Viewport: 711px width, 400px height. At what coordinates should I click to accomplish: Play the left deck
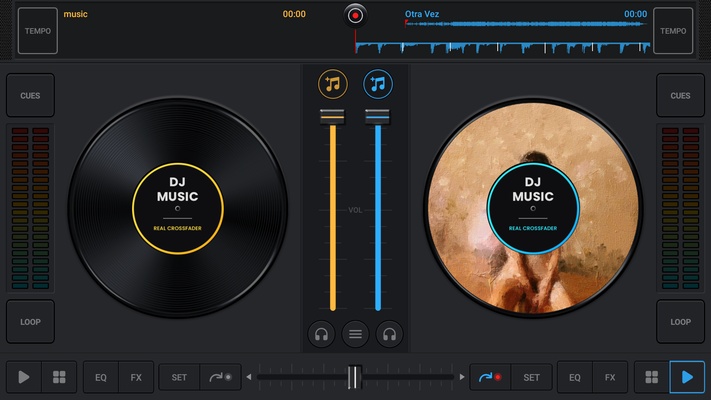tap(24, 377)
